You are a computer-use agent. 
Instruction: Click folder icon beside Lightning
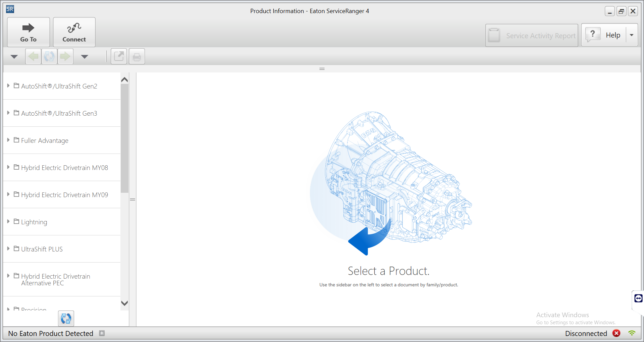pos(16,221)
